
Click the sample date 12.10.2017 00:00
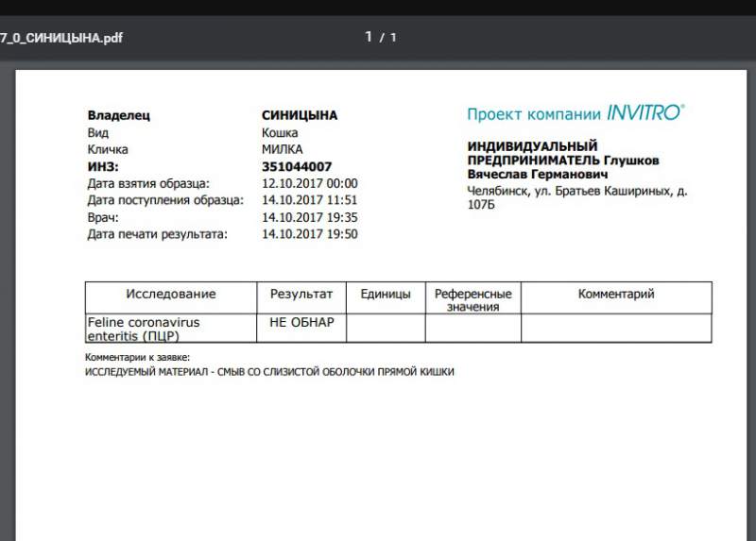pyautogui.click(x=310, y=183)
